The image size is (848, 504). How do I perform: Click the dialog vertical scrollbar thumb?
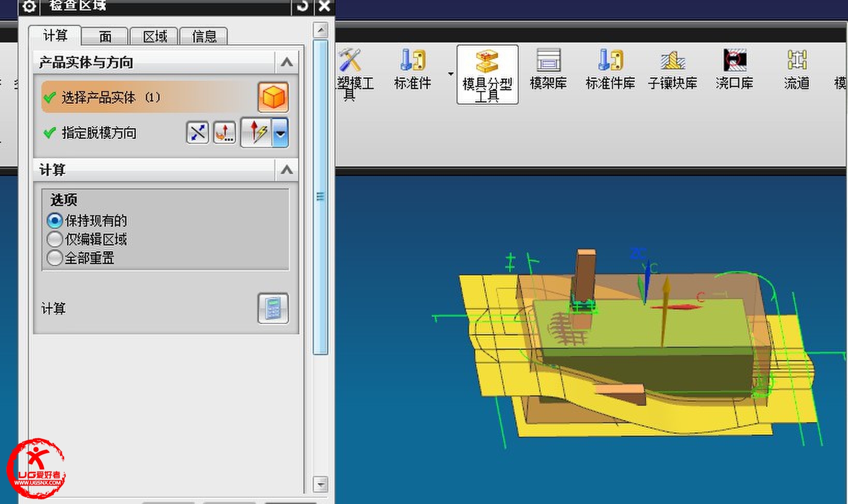pos(320,197)
